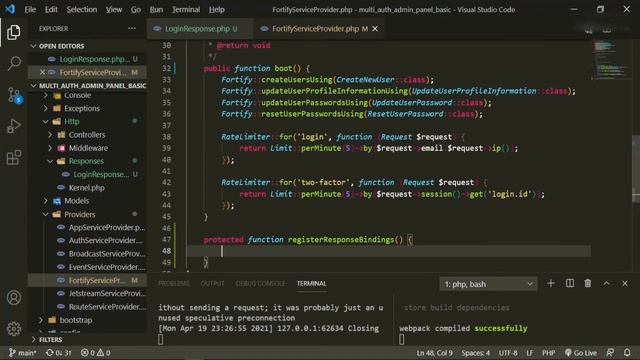Viewport: 640px width, 360px height.
Task: Click the synchronize changes status item
Action: 58,353
